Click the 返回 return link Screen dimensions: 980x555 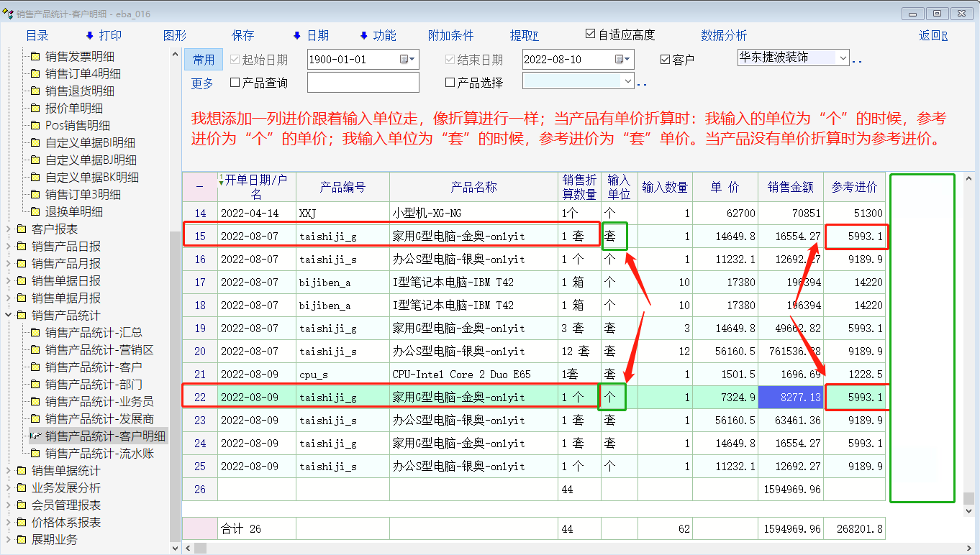coord(933,35)
